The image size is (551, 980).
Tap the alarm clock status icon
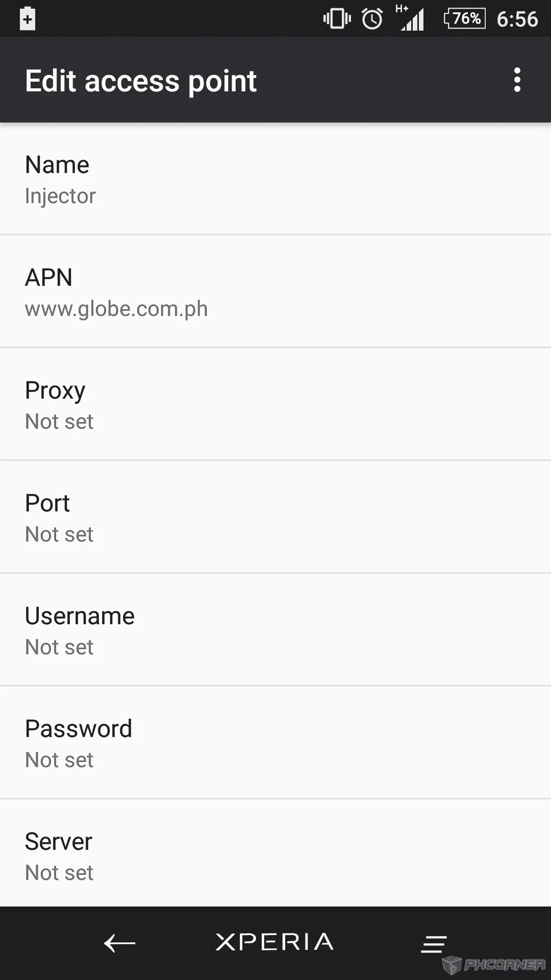tap(372, 19)
